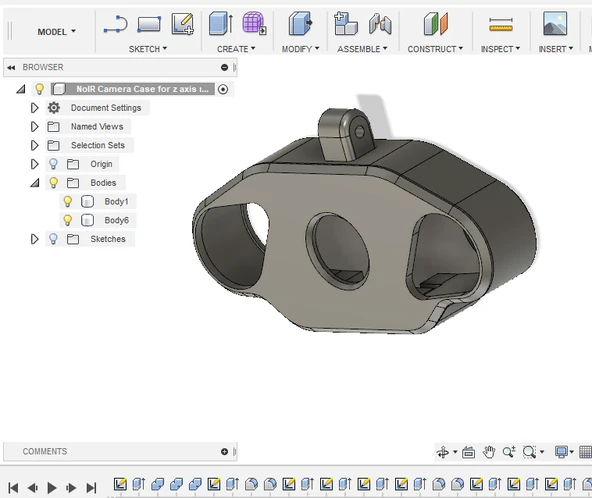Select the 2-Point Rectangle sketch tool

[x=149, y=24]
